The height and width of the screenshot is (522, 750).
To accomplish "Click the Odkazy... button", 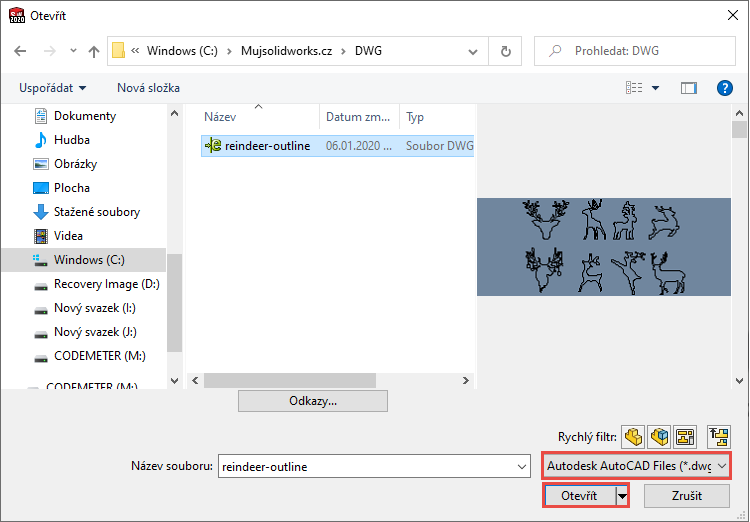I will point(313,401).
